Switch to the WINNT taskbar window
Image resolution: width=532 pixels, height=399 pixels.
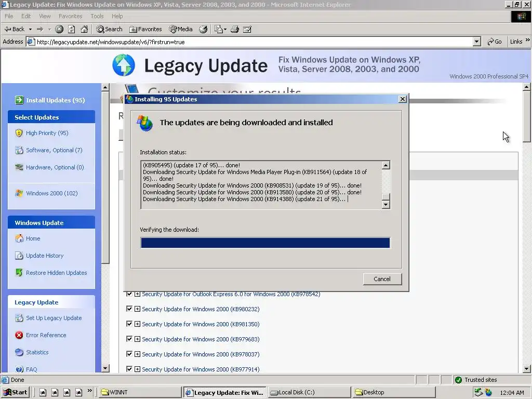[140, 393]
